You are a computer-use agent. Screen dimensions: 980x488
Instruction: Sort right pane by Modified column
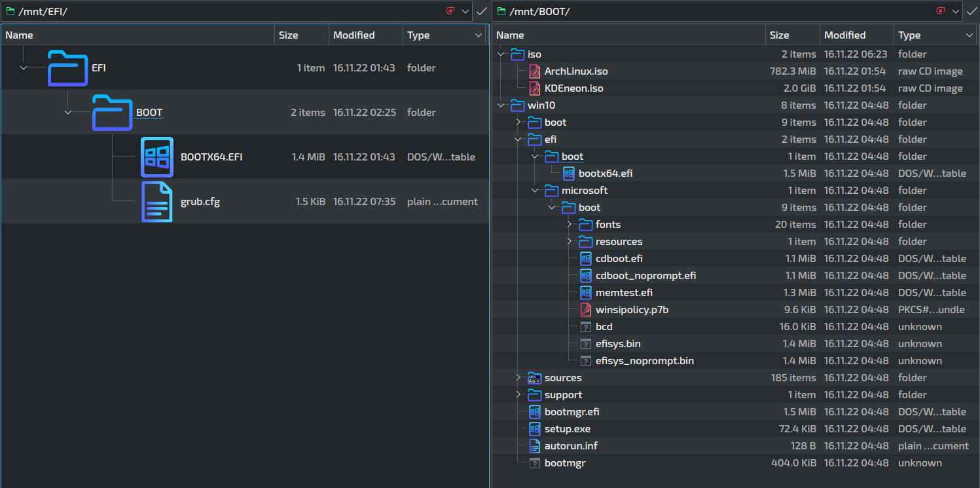tap(856, 35)
